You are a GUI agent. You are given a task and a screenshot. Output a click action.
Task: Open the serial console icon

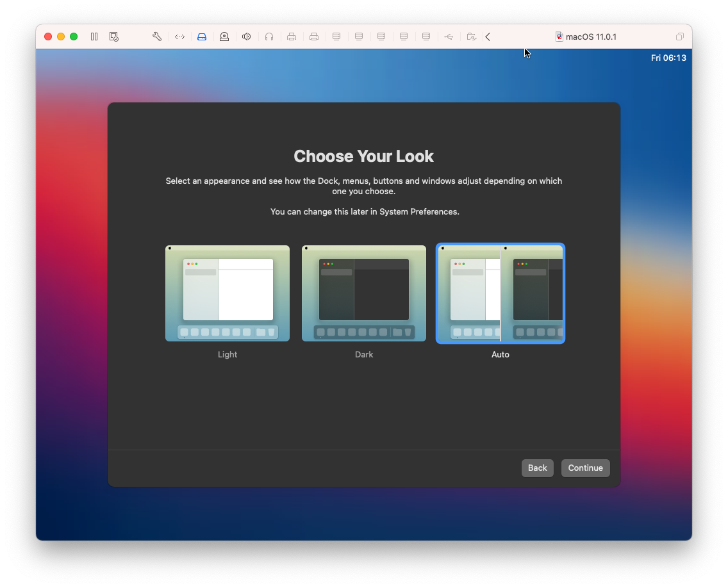179,37
